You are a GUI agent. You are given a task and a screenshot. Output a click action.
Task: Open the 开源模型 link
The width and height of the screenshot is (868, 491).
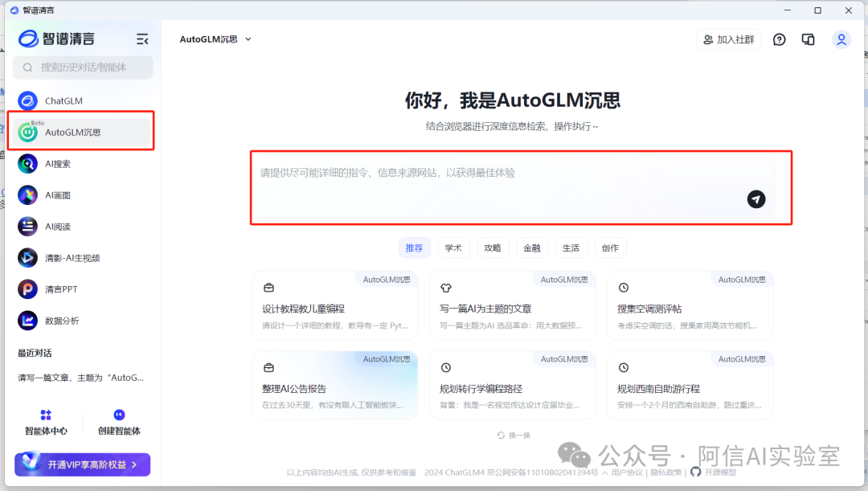click(x=720, y=473)
